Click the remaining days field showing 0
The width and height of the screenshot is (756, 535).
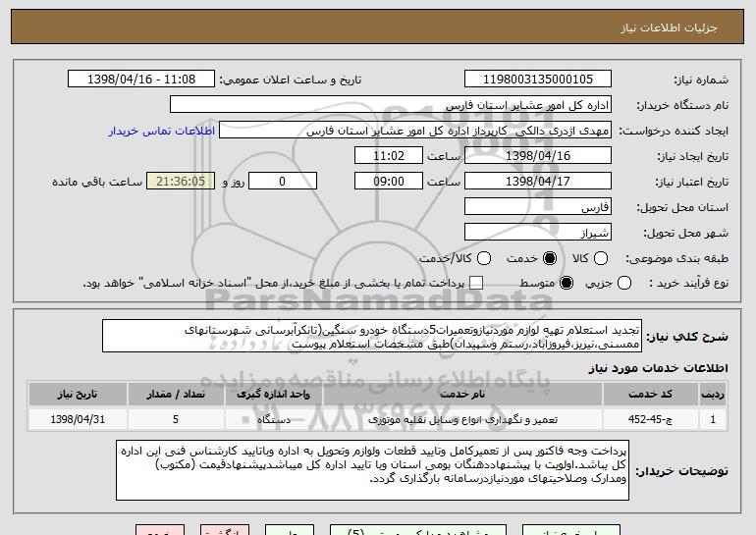tap(283, 182)
